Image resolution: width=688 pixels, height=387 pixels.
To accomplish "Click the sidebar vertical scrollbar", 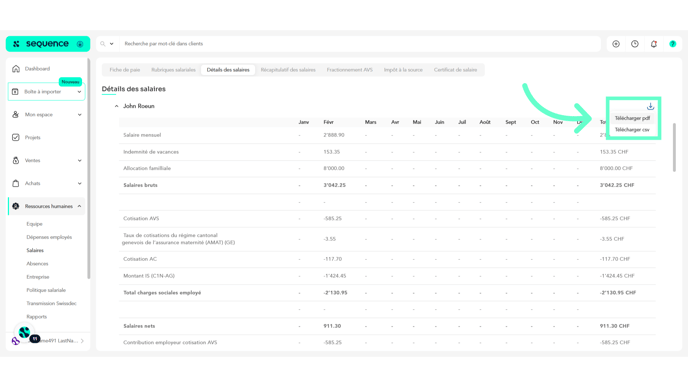I will pyautogui.click(x=89, y=169).
